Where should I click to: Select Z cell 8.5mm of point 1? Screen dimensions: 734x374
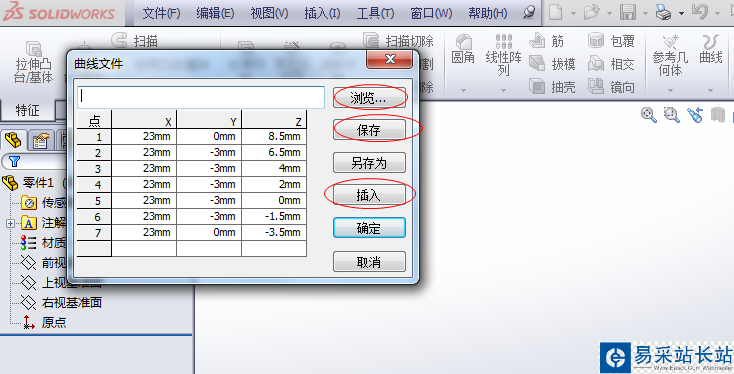274,137
